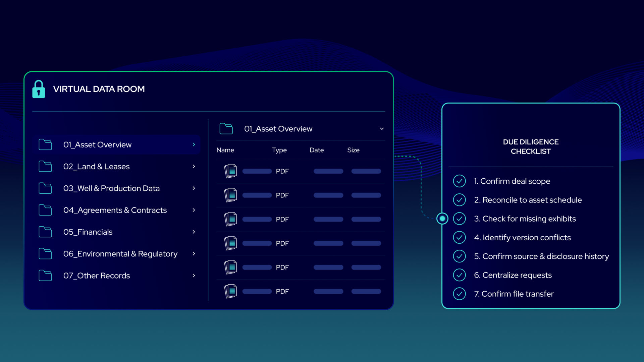Click the glowing connector dot on checklist edge

pyautogui.click(x=442, y=219)
